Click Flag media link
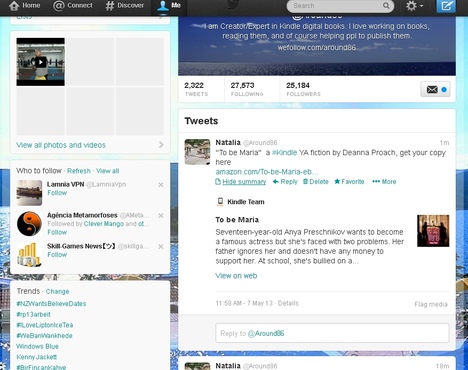468x370 pixels. (x=431, y=304)
